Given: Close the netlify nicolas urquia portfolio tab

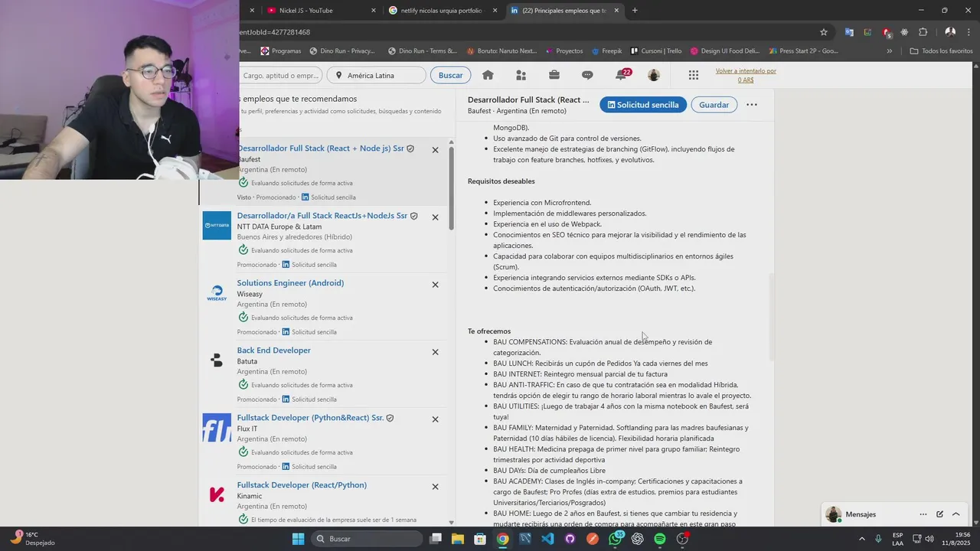Looking at the screenshot, I should [495, 11].
